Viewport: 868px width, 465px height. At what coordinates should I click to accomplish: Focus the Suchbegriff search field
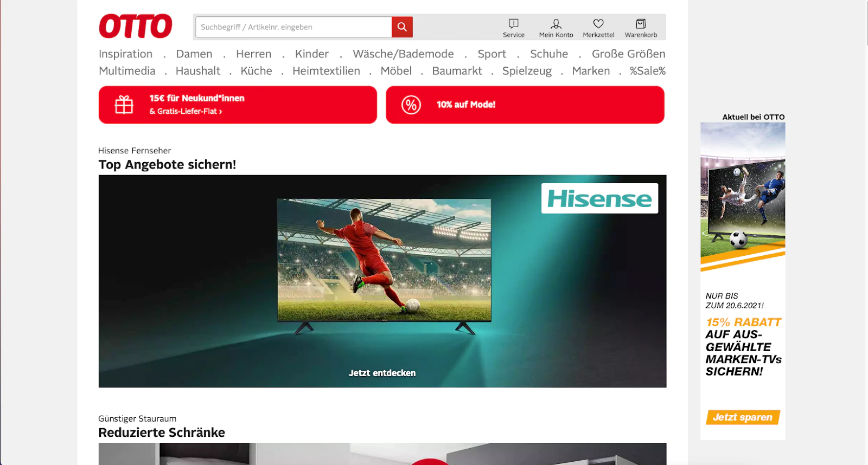click(293, 27)
